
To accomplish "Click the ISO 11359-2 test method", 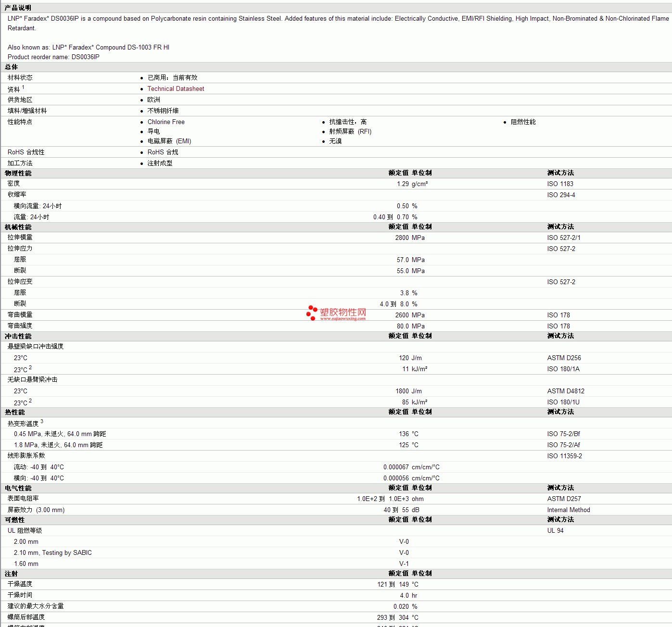I will (565, 456).
